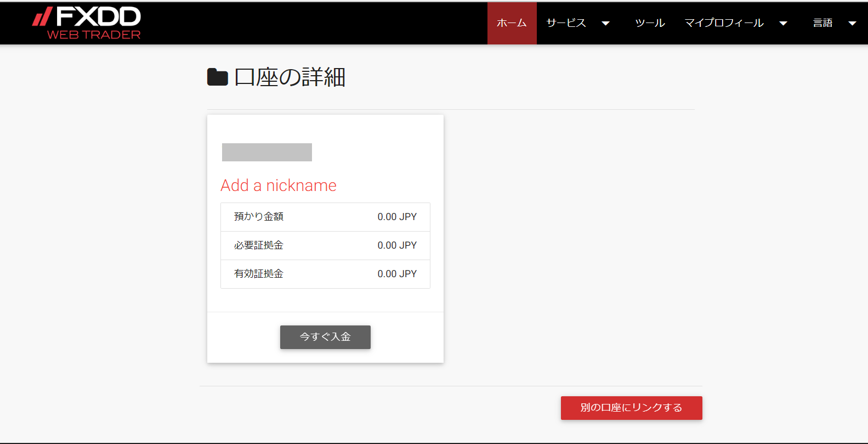This screenshot has width=868, height=444.
Task: Click the Add a nickname link
Action: [279, 186]
